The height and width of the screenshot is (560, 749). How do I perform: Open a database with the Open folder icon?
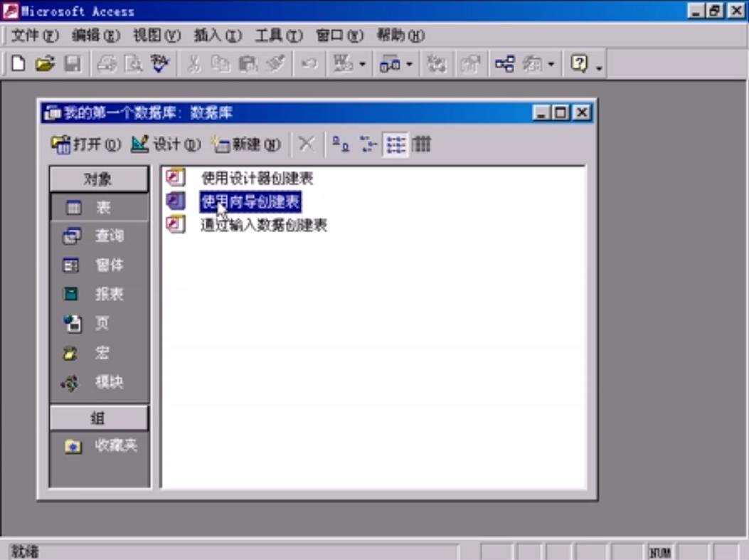pos(46,63)
